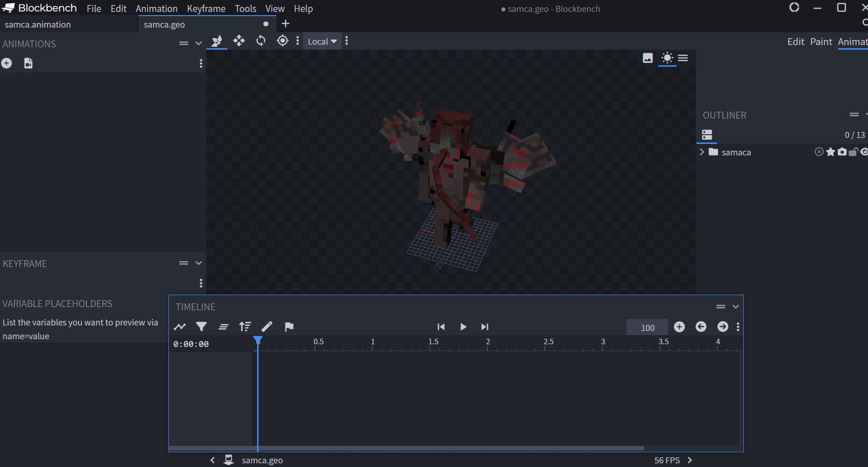The height and width of the screenshot is (467, 868).
Task: Open viewport hamburger menu
Action: pos(683,58)
